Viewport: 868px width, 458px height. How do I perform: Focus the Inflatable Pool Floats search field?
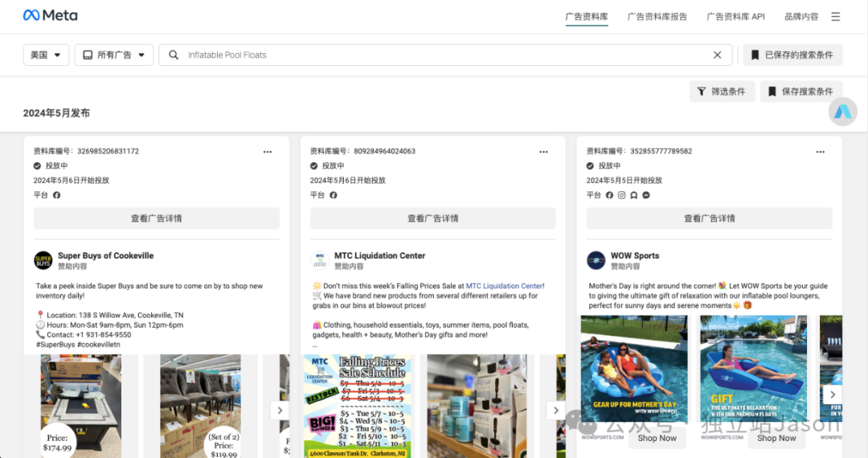point(445,55)
